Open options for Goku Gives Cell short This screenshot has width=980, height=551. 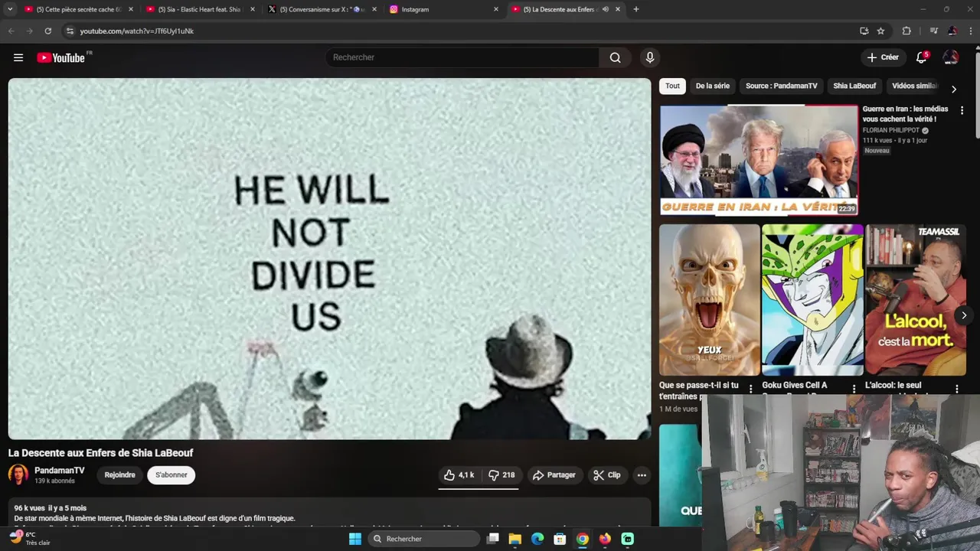tap(854, 389)
